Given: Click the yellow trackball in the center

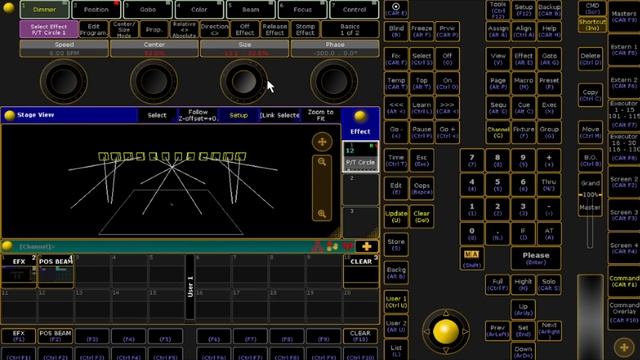Looking at the screenshot, I should point(445,331).
